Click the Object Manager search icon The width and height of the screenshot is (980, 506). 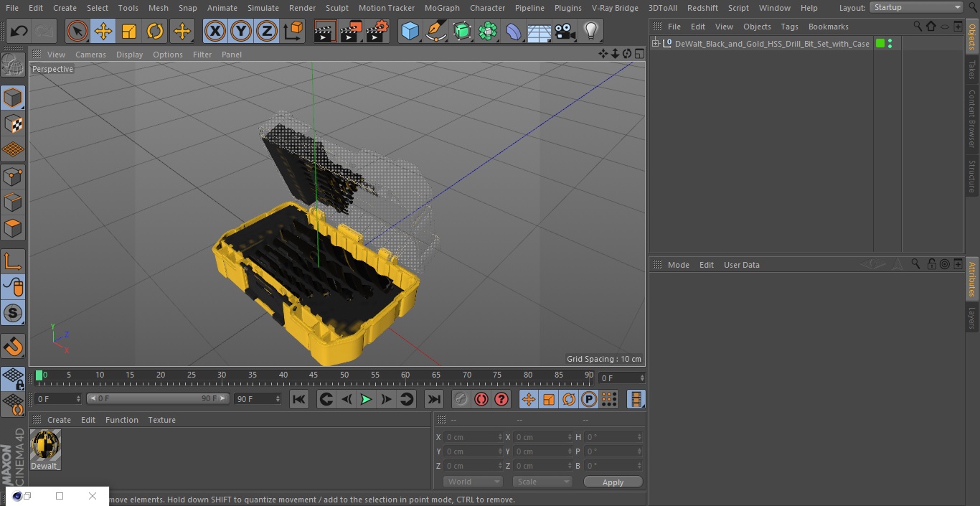coord(918,26)
